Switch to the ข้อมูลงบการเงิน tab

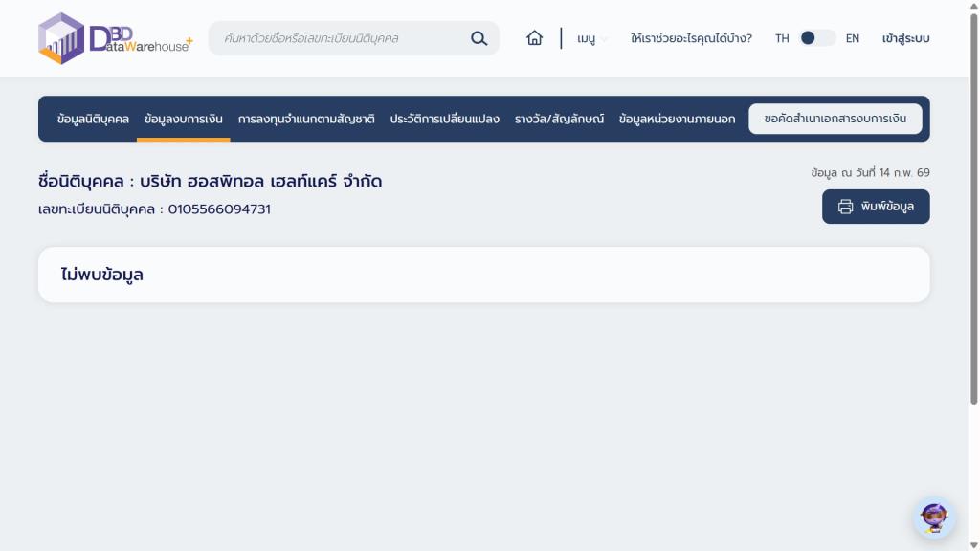coord(183,119)
